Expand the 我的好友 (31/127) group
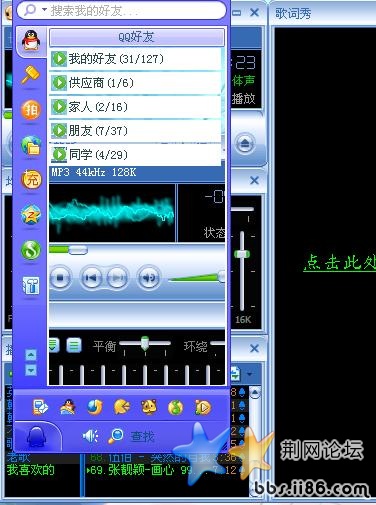This screenshot has width=376, height=505. 135,59
